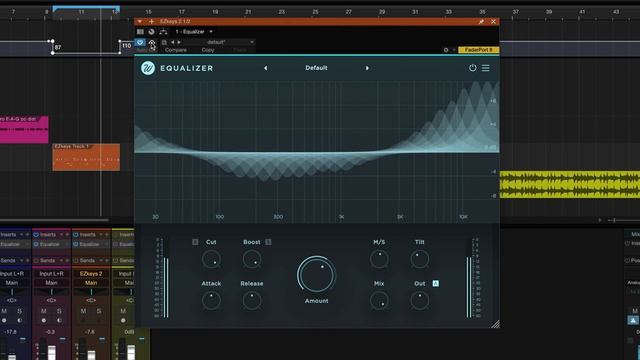Click the preset load icon
Viewport: 640px width, 360px height.
pyautogui.click(x=164, y=42)
